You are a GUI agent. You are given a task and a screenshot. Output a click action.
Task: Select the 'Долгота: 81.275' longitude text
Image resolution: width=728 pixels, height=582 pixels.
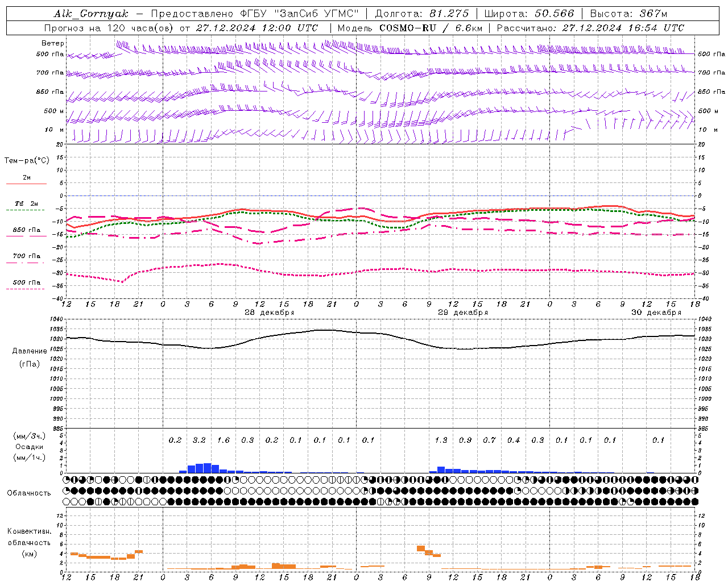[422, 14]
